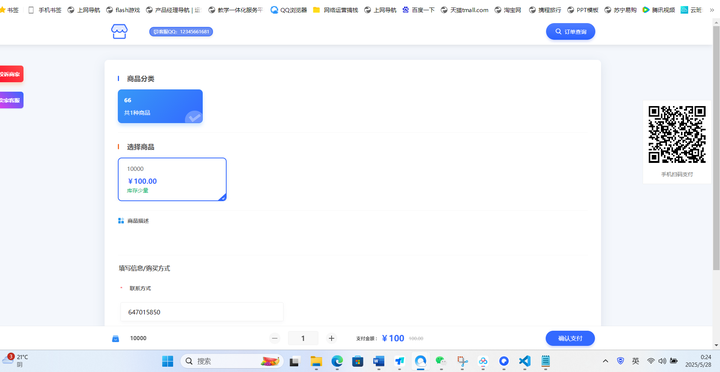Click the purple seller service side button
The height and width of the screenshot is (372, 720).
[11, 100]
